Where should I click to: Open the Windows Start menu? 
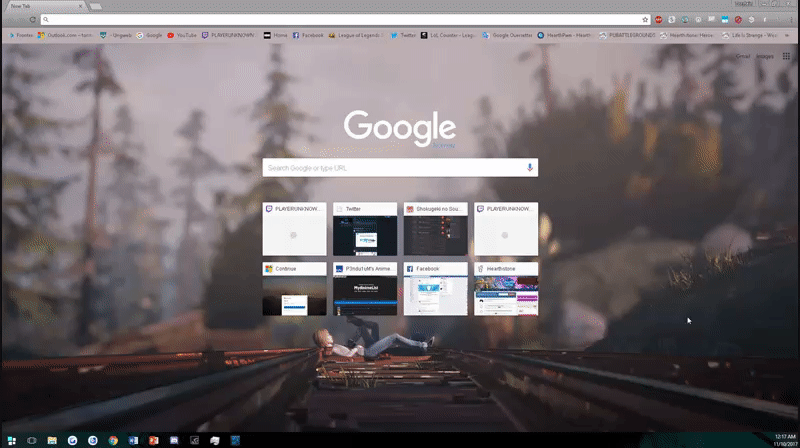(11, 440)
